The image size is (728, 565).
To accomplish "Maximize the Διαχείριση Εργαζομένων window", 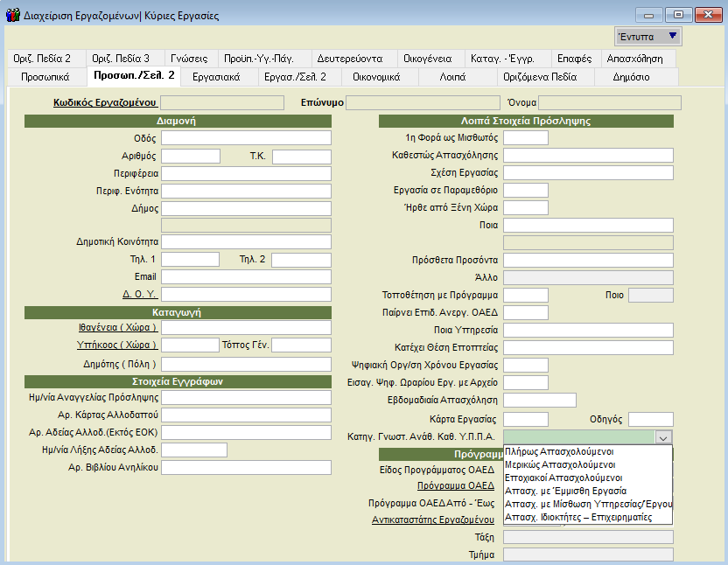I will coord(677,15).
